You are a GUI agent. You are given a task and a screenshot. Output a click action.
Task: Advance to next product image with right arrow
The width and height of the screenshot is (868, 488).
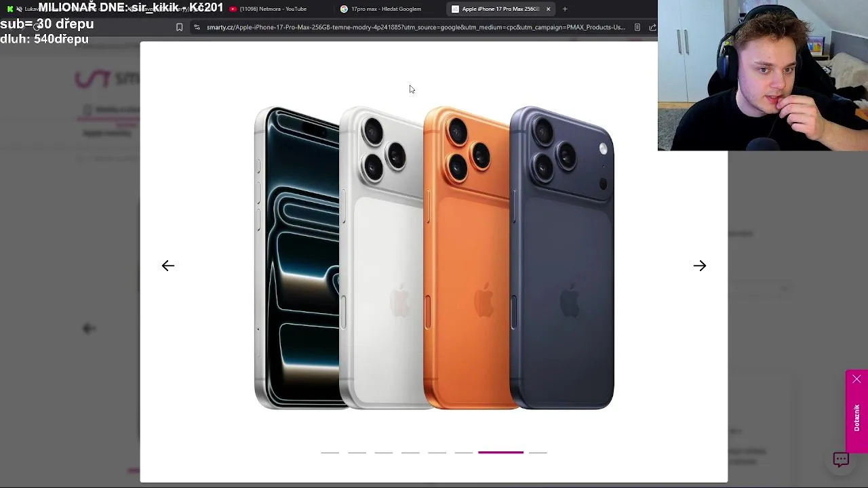[700, 266]
